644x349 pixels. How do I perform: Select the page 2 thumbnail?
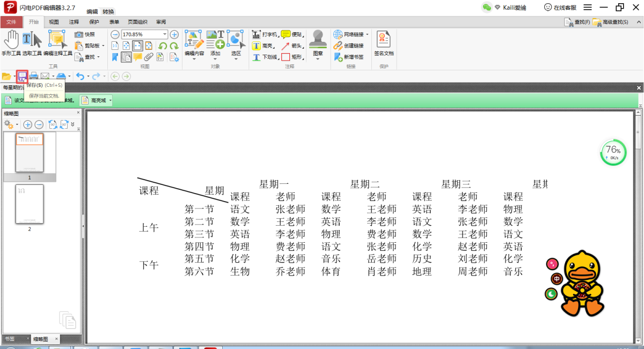coord(30,204)
